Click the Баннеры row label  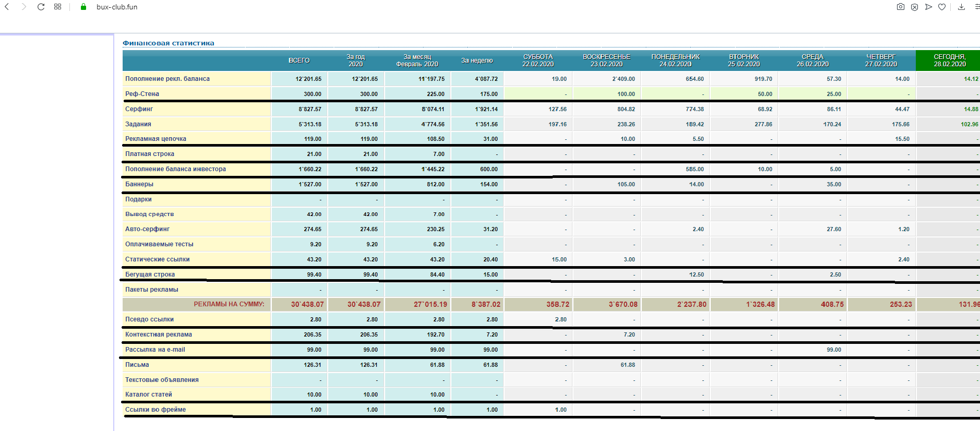click(139, 184)
